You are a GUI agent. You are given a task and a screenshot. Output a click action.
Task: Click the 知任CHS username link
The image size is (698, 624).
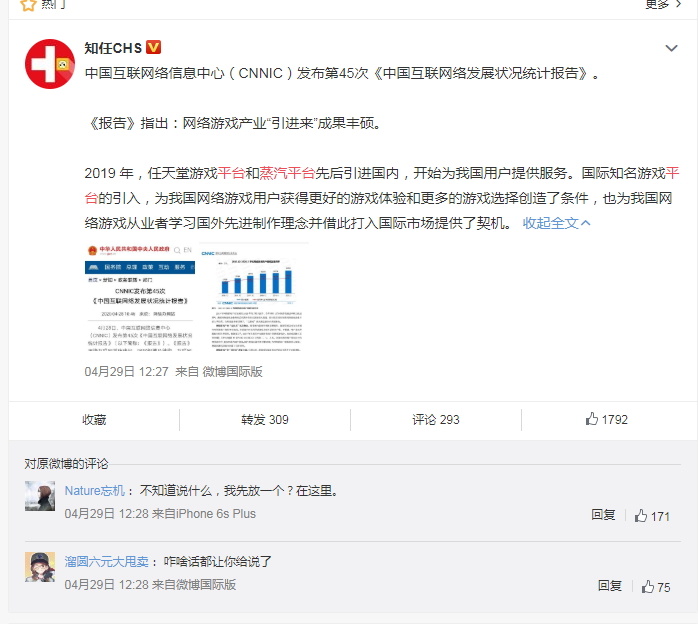[113, 48]
